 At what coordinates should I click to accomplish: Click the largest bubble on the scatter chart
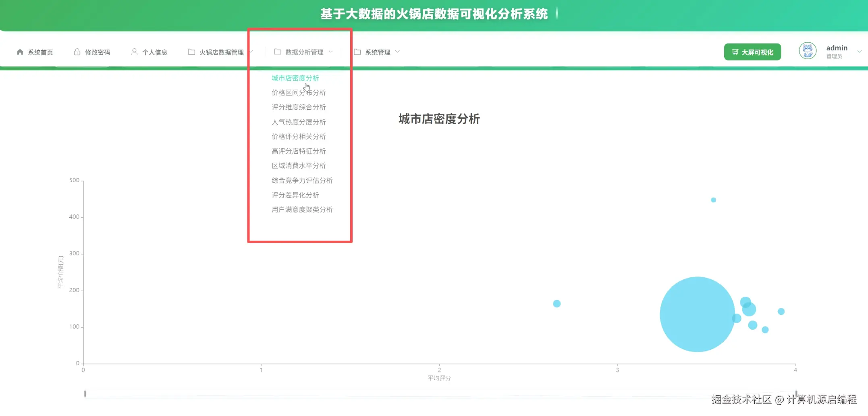pyautogui.click(x=696, y=314)
